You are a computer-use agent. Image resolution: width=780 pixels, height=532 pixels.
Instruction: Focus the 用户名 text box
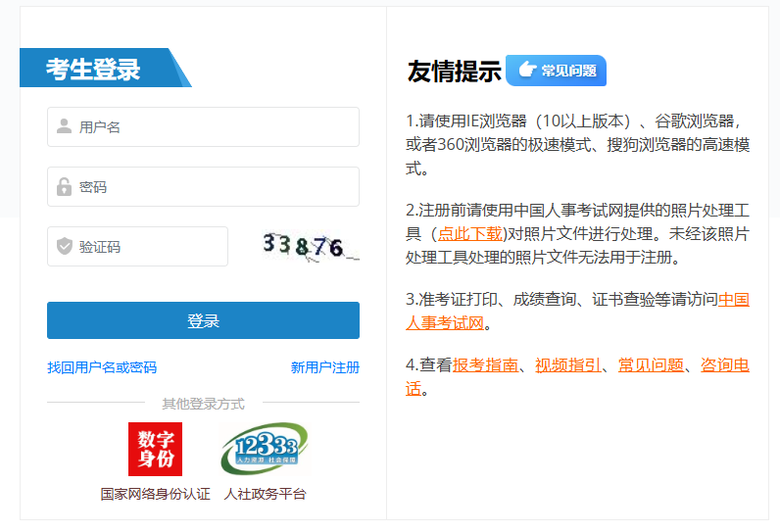click(x=216, y=126)
